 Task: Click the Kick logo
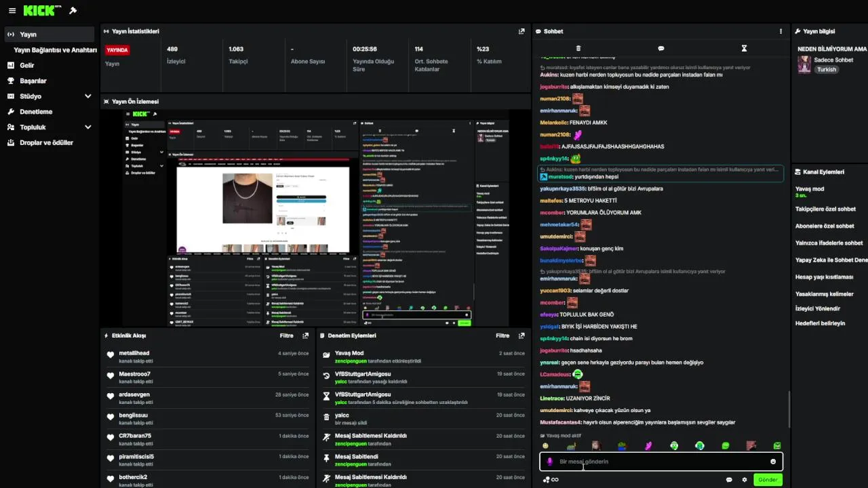43,11
